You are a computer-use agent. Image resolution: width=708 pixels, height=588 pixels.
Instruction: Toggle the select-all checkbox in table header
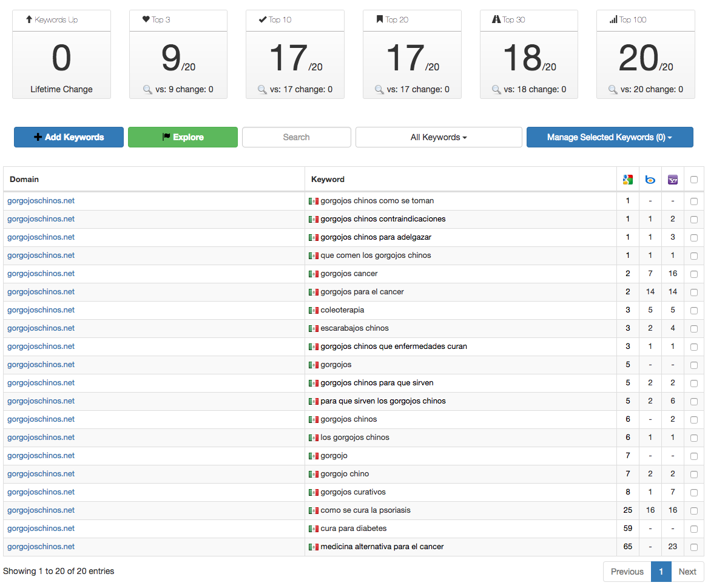(x=694, y=180)
